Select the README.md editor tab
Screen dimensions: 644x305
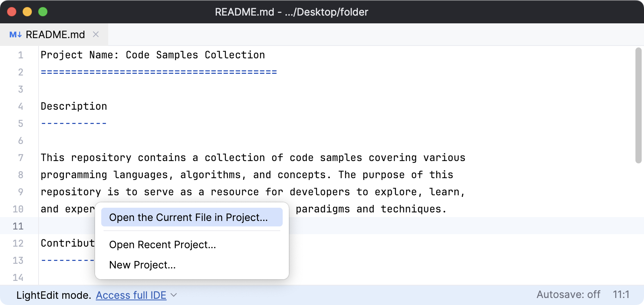[x=55, y=35]
